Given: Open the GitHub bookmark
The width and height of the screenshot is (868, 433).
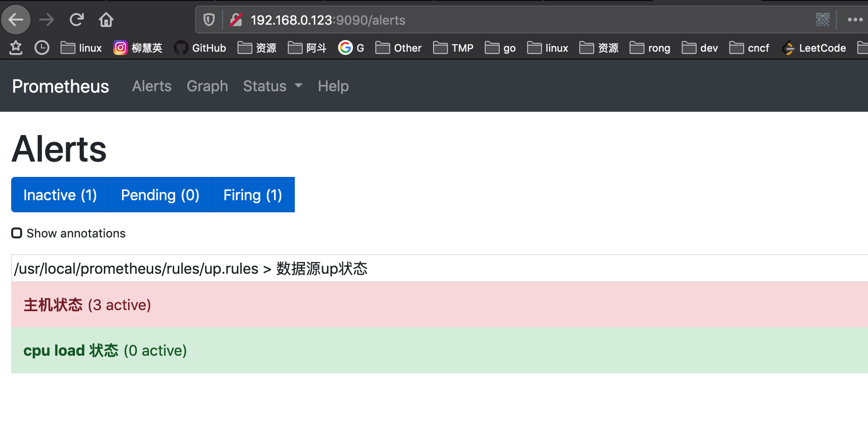Looking at the screenshot, I should 200,47.
